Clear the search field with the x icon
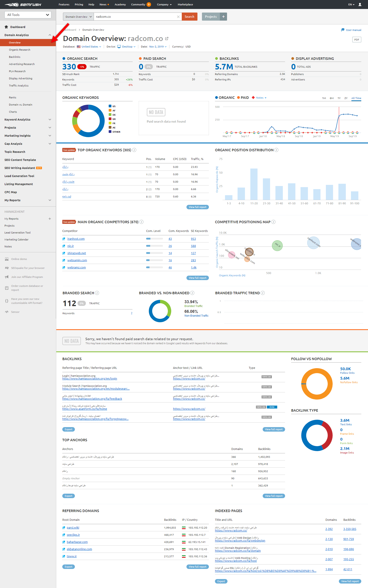The width and height of the screenshot is (368, 588). [x=178, y=17]
